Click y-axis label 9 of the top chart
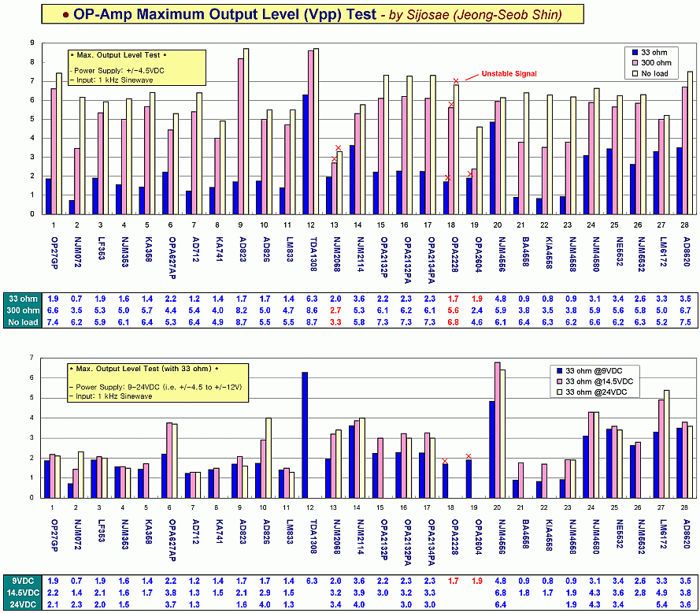Image resolution: width=700 pixels, height=613 pixels. pyautogui.click(x=31, y=43)
